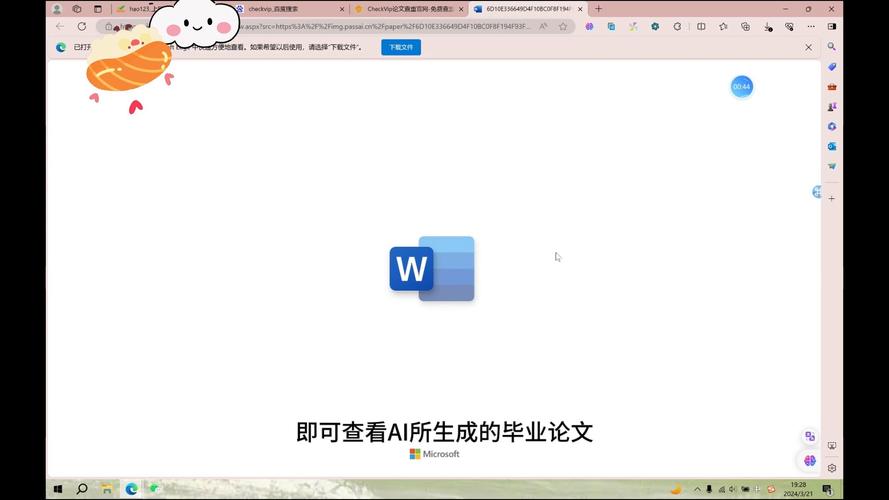Add an app to the sidebar
889x500 pixels.
(x=832, y=199)
